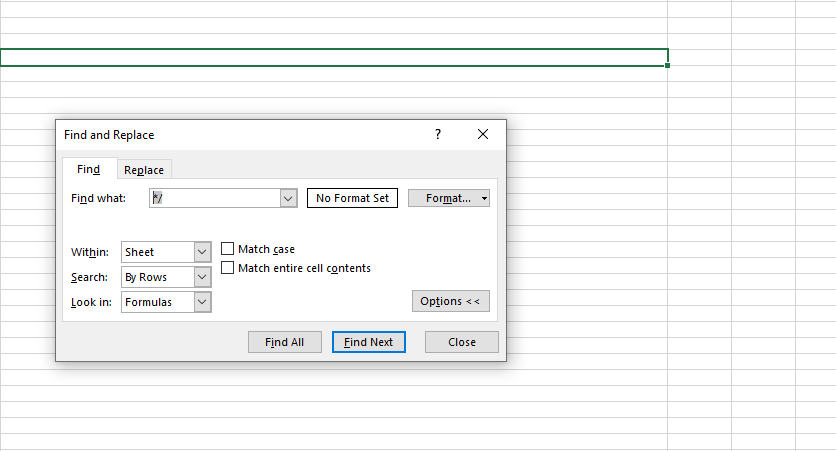The image size is (836, 451).
Task: Select the green-outlined active cell
Action: click(x=333, y=57)
